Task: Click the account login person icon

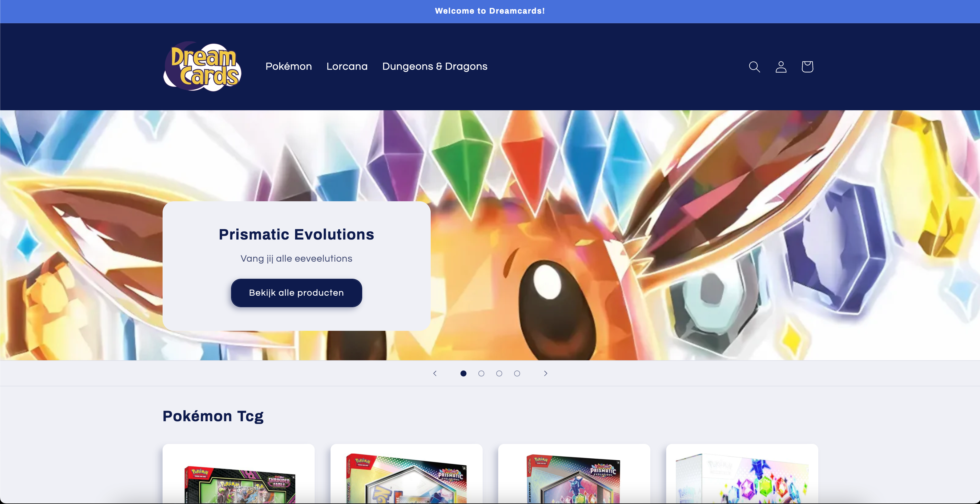Action: (781, 67)
